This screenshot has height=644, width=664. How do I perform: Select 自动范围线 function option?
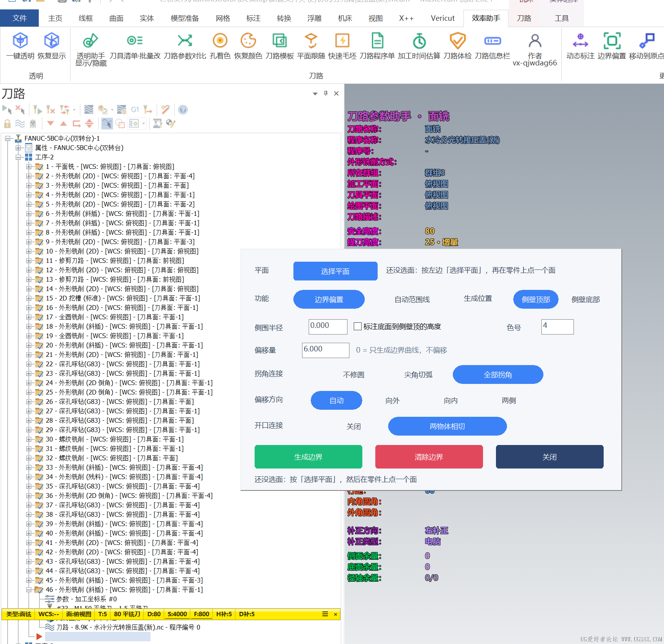click(x=412, y=299)
